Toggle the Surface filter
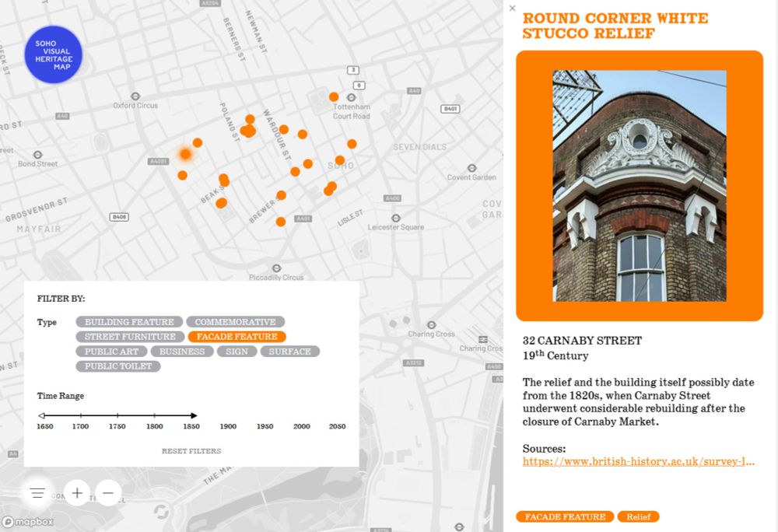The image size is (778, 532). (x=289, y=352)
